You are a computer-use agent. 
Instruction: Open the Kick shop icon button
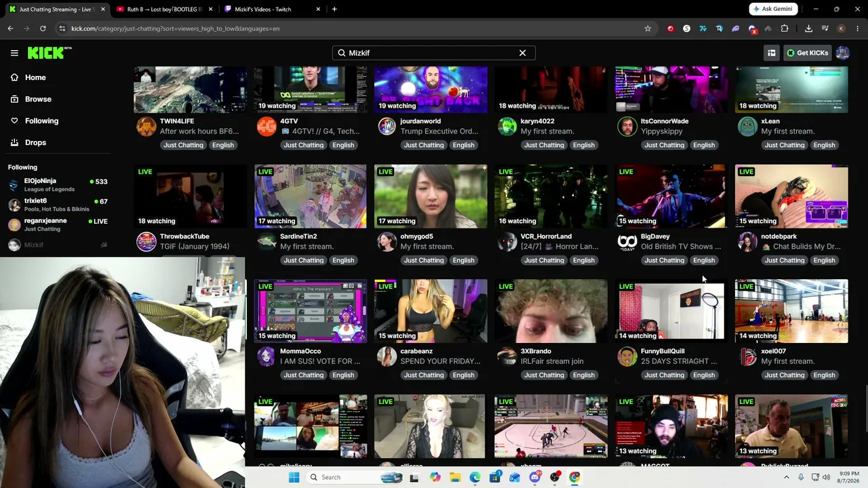pos(772,53)
